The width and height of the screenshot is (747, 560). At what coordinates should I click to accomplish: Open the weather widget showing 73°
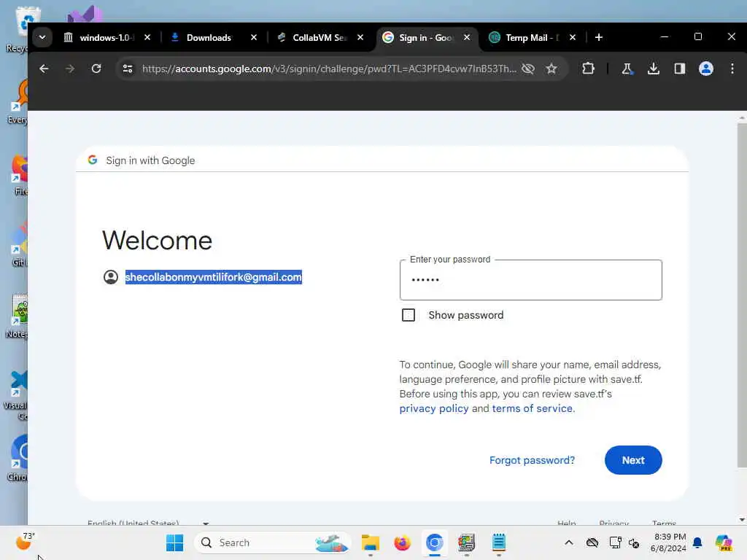click(x=25, y=542)
